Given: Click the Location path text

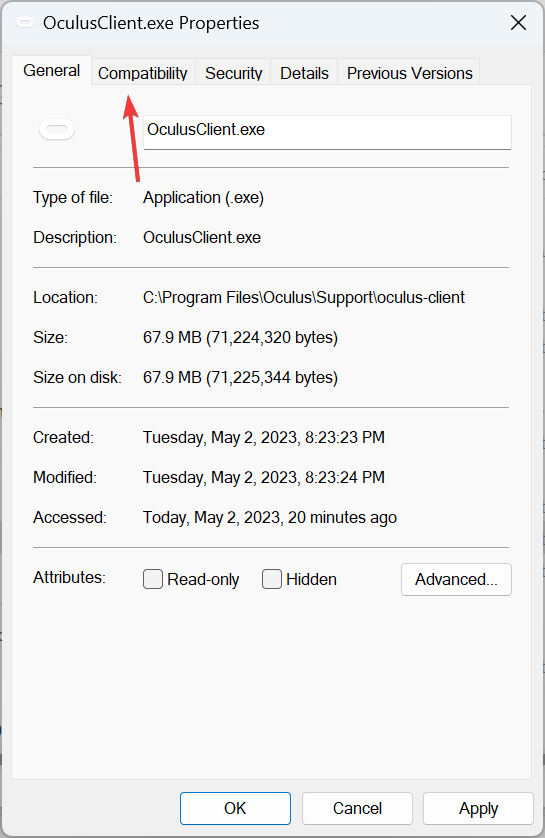Looking at the screenshot, I should (x=303, y=297).
